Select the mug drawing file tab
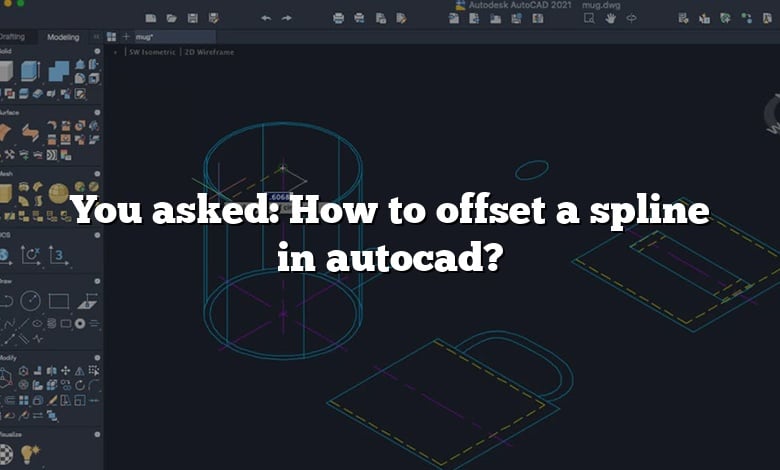The height and width of the screenshot is (470, 780). click(x=174, y=37)
